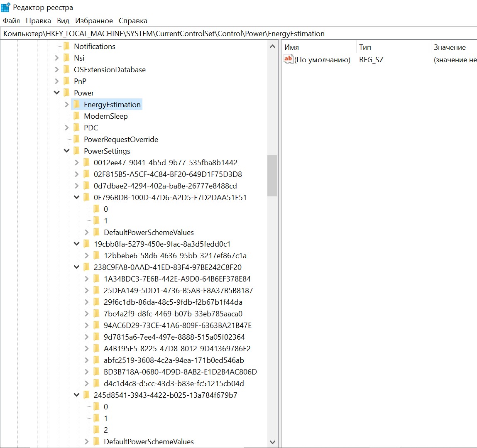The image size is (477, 448).
Task: Click the PnP folder icon
Action: tap(66, 81)
